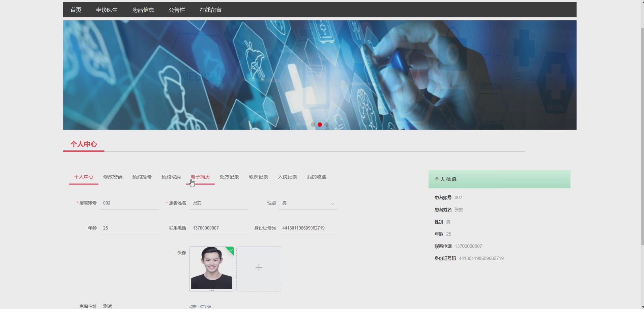
Task: Expand the gender selection arrow
Action: (x=332, y=204)
